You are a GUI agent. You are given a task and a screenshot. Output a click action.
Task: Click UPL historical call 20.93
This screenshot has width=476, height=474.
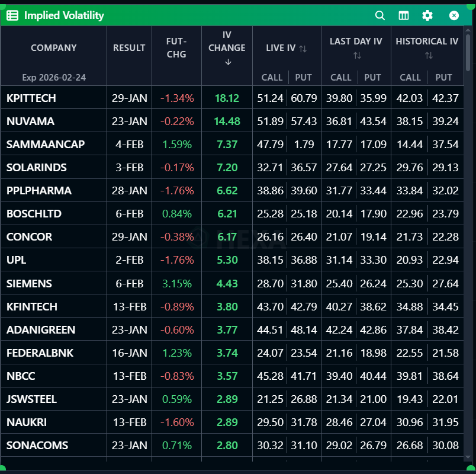(x=410, y=260)
